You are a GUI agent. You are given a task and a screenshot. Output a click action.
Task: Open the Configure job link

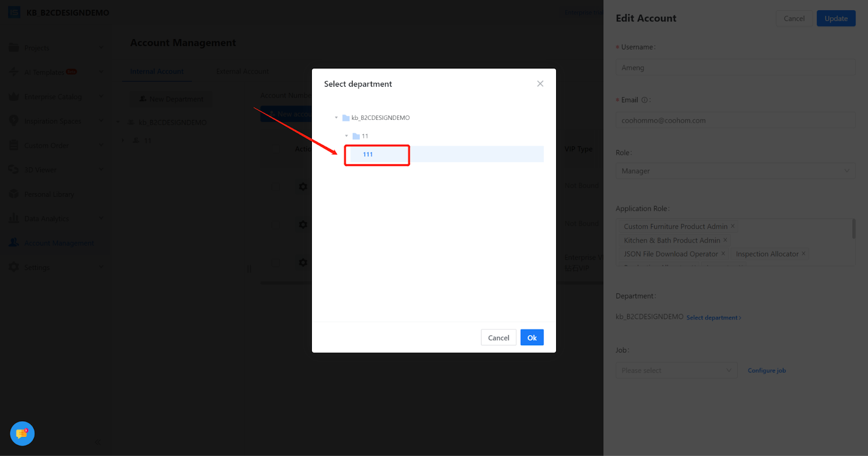767,370
